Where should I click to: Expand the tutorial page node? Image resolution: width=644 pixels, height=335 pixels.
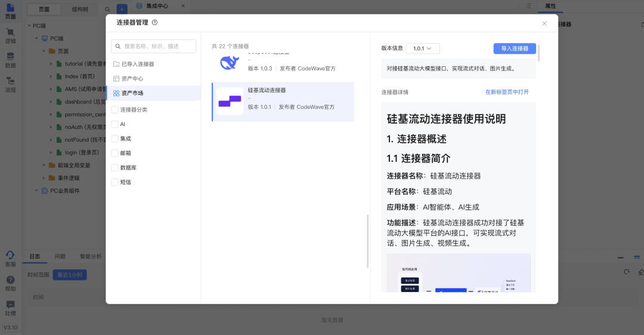click(x=51, y=64)
